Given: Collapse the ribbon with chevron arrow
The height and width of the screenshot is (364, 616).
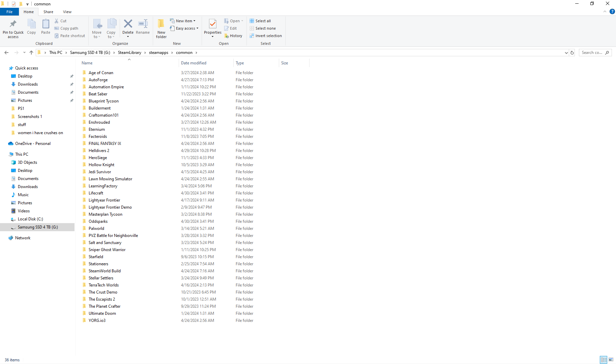Looking at the screenshot, I should click(x=605, y=11).
